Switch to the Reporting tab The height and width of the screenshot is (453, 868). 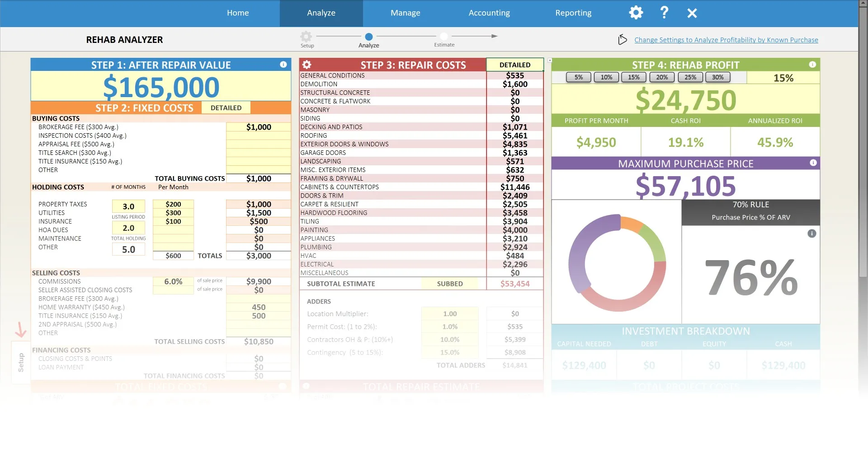coord(573,13)
